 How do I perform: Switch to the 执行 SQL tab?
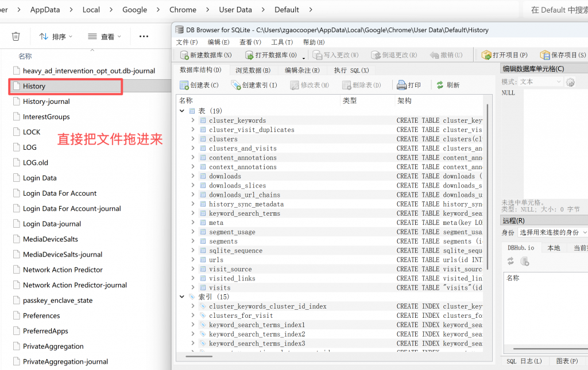pos(351,70)
